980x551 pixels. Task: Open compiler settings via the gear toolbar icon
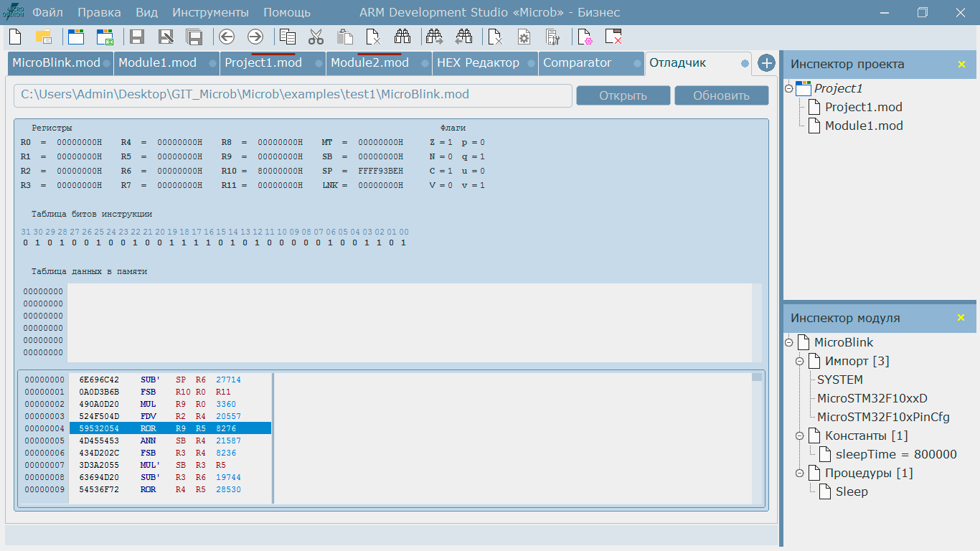524,37
